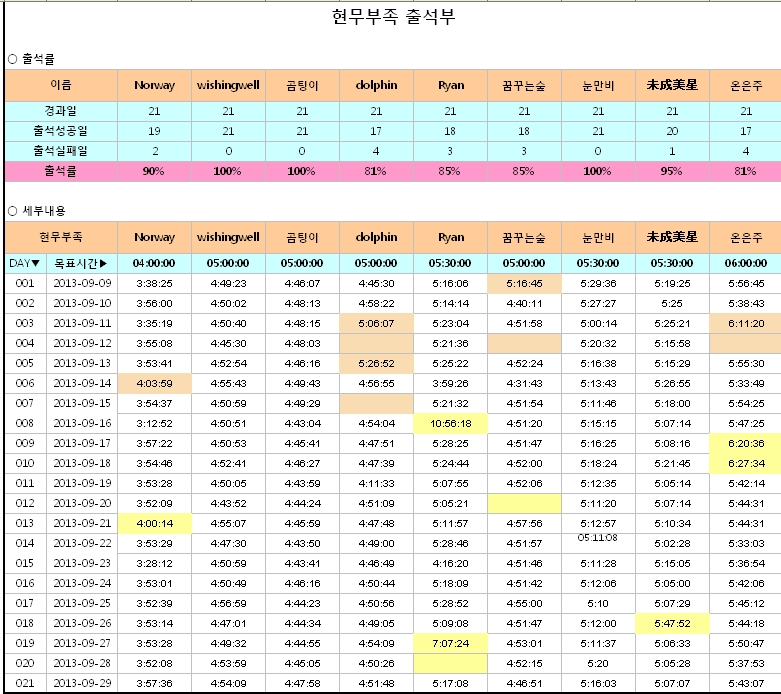Click the 목표시간▶ header cell
This screenshot has height=694, width=781.
82,263
